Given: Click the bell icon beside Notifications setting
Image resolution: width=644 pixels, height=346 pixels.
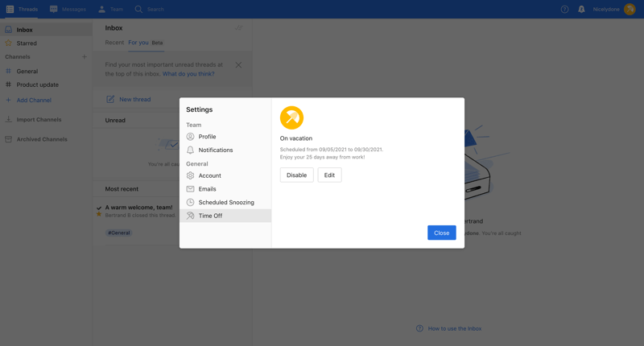Looking at the screenshot, I should (x=190, y=150).
